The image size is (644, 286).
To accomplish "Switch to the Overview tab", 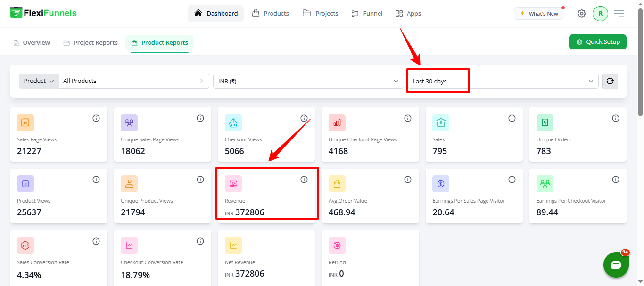I will [x=32, y=43].
